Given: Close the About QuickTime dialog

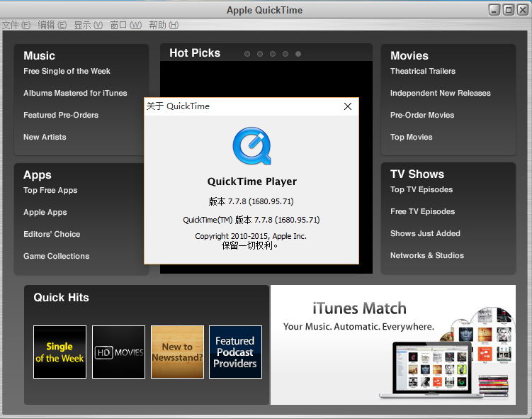Looking at the screenshot, I should (347, 106).
